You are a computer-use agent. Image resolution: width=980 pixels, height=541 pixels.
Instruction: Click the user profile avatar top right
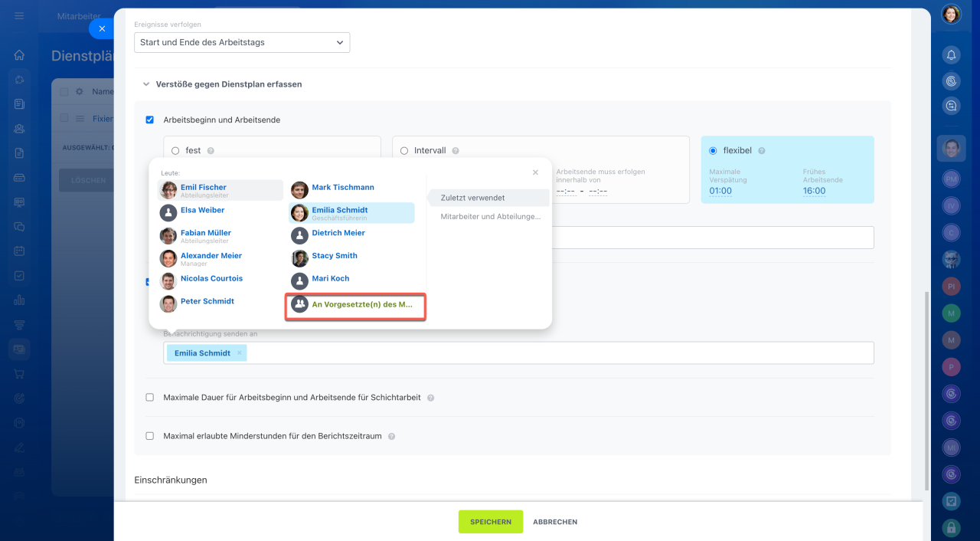951,14
